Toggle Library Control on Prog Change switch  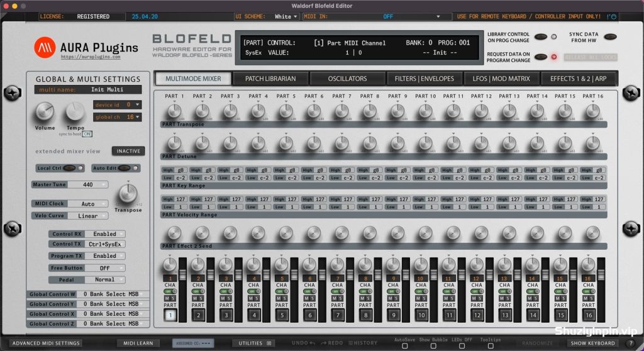coord(540,37)
